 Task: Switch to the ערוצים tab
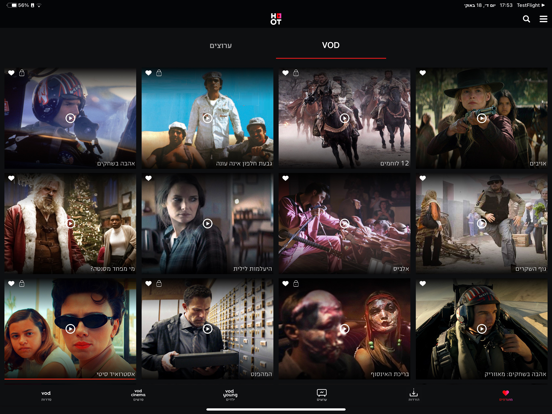(221, 45)
